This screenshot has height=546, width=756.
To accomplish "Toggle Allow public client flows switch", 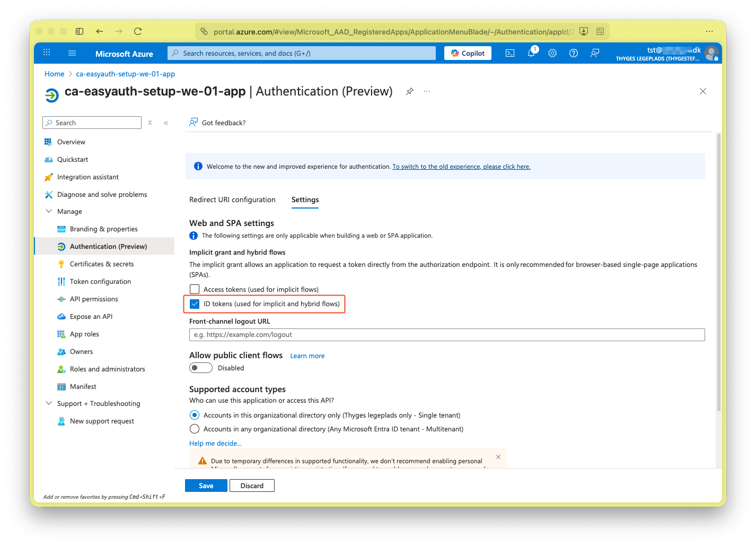I will point(201,368).
